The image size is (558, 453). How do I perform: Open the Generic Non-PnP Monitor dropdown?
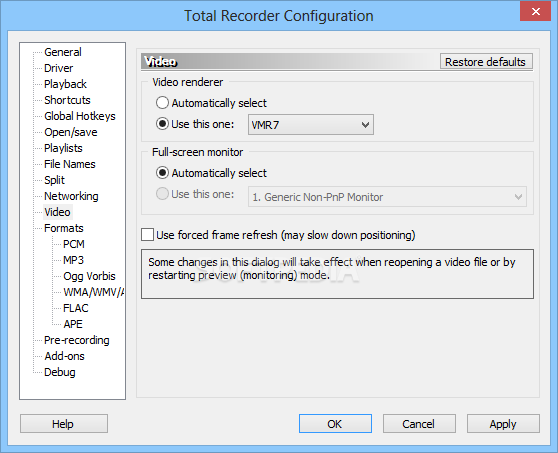click(x=387, y=196)
